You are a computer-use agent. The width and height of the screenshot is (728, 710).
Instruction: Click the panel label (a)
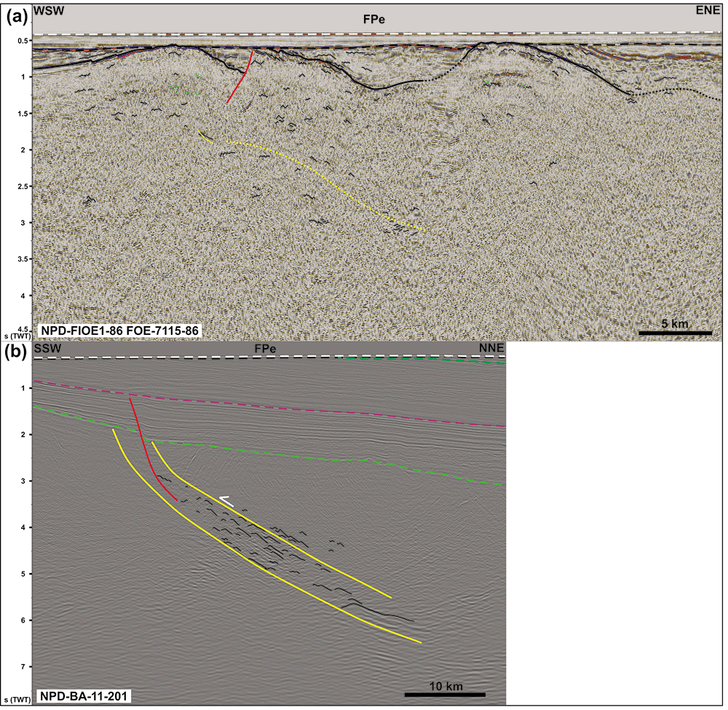click(16, 16)
